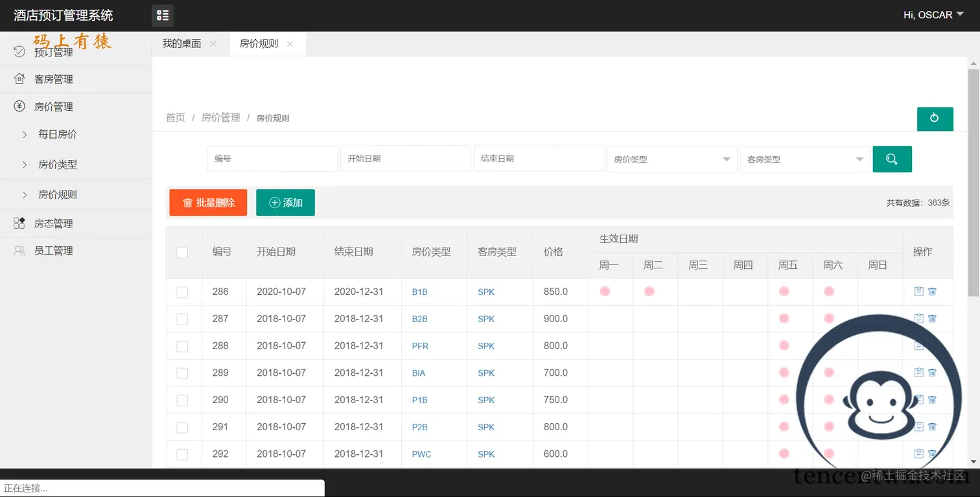
Task: Focus the 结束日期 date field
Action: [539, 158]
